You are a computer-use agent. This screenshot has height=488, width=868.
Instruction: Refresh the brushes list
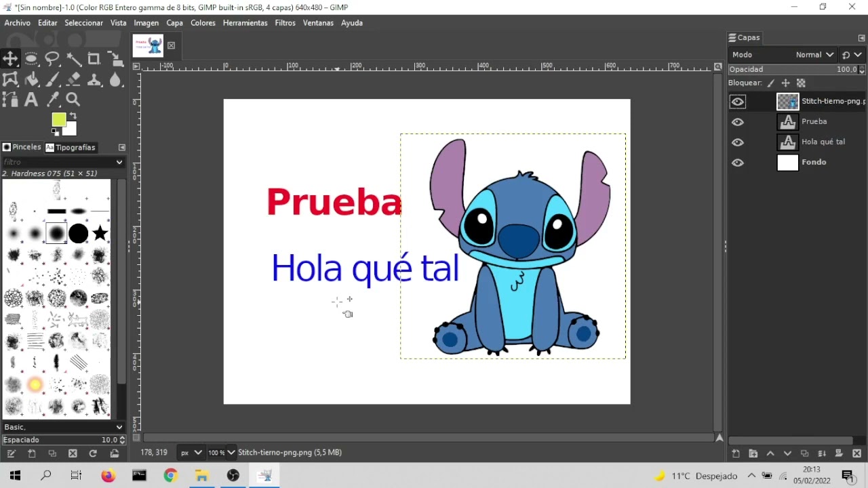pyautogui.click(x=93, y=453)
